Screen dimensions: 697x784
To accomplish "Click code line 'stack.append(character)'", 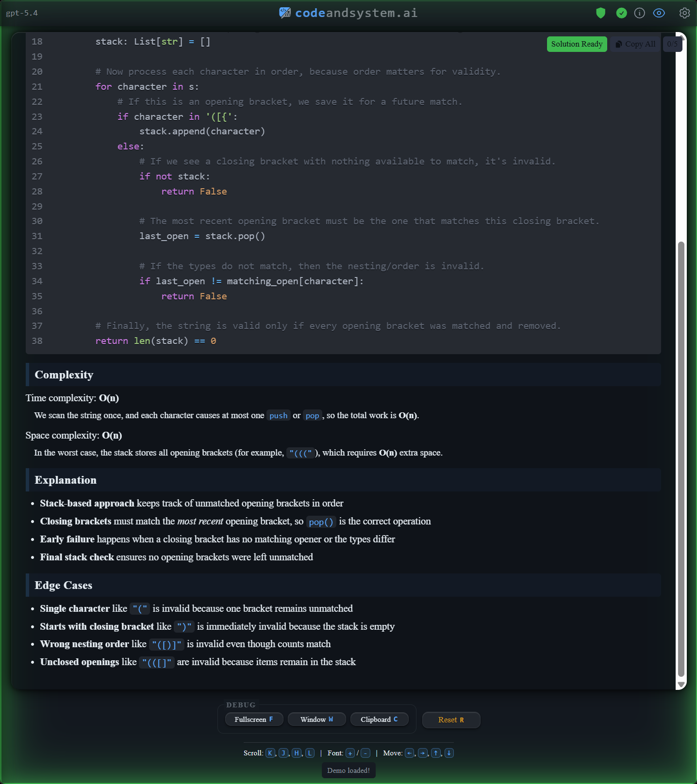I will [202, 131].
